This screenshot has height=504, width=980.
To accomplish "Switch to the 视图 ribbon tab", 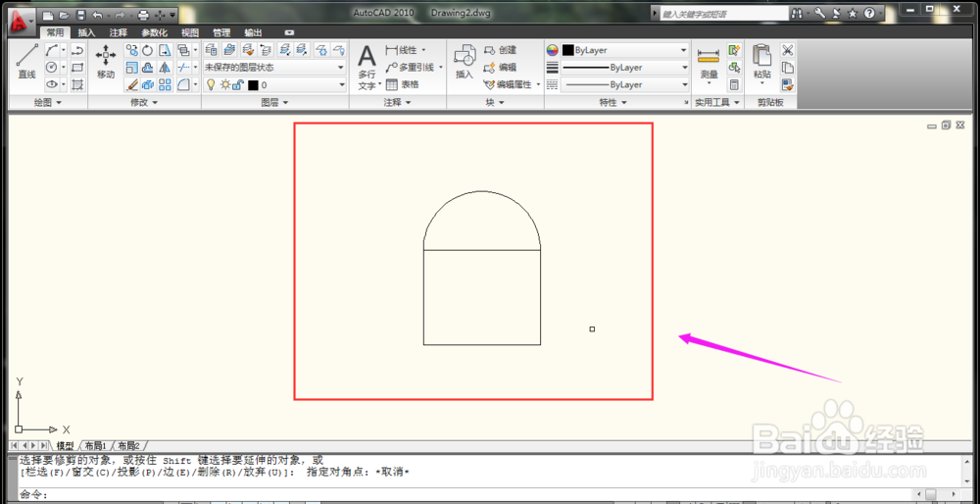I will [190, 33].
